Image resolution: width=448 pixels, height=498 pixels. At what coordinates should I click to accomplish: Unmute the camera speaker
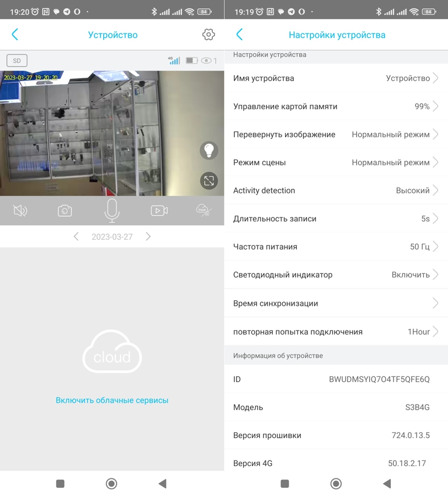[x=20, y=211]
